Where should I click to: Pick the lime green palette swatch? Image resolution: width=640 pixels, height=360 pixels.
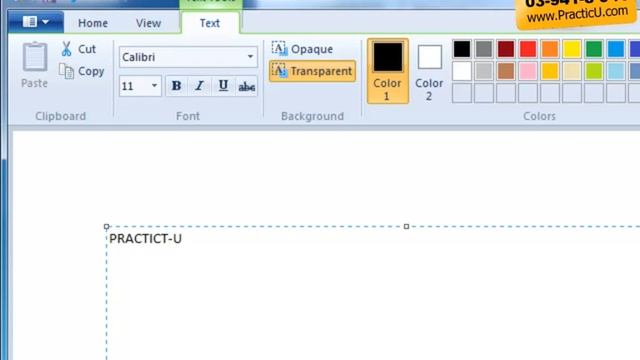tap(594, 71)
